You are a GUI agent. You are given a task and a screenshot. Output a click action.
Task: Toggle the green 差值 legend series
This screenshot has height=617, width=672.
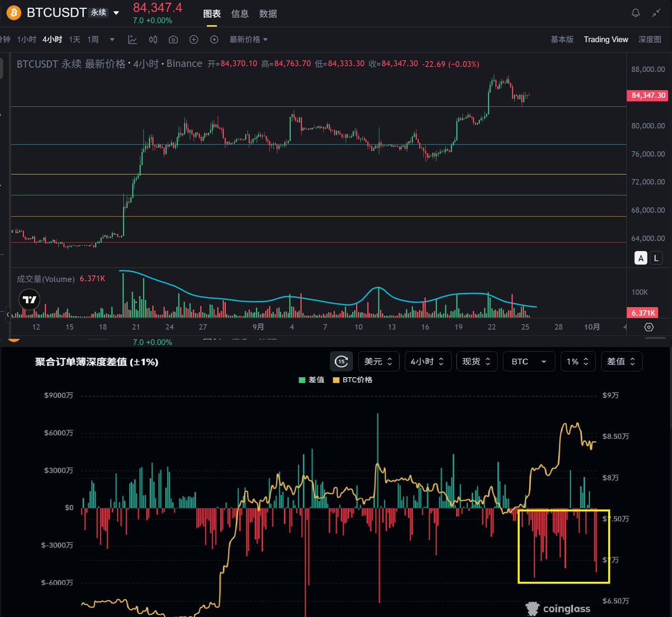[311, 380]
